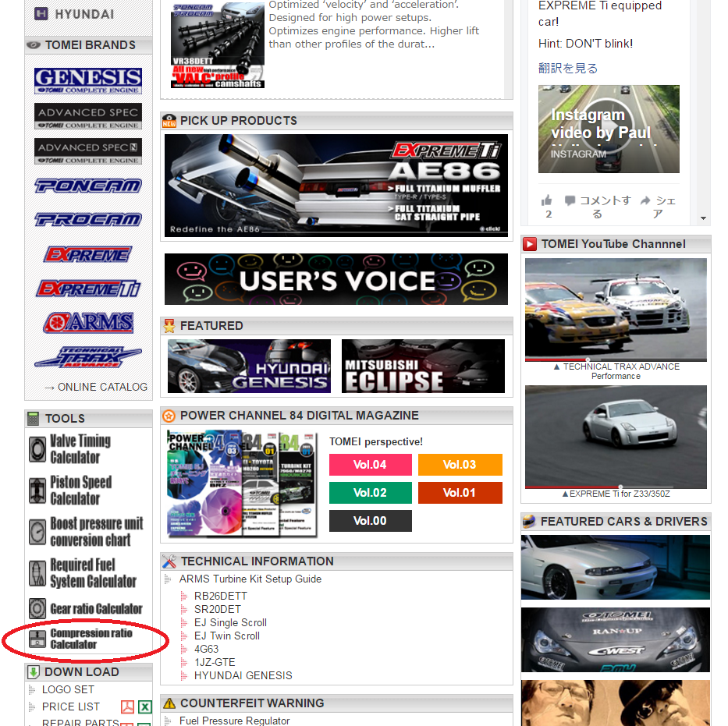
Task: Click the Procam brand logo
Action: coord(87,219)
